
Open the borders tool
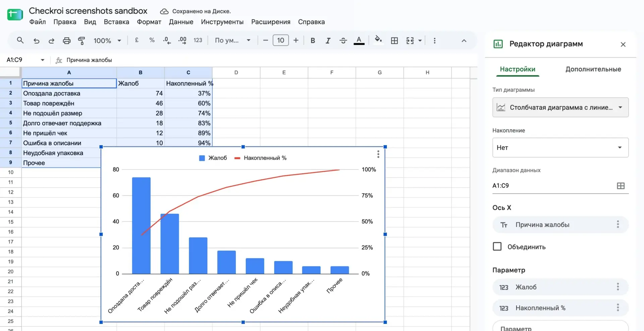click(x=394, y=41)
